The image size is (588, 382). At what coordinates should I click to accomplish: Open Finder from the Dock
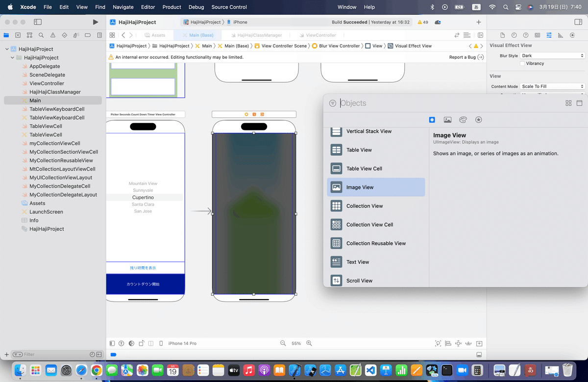(21, 369)
